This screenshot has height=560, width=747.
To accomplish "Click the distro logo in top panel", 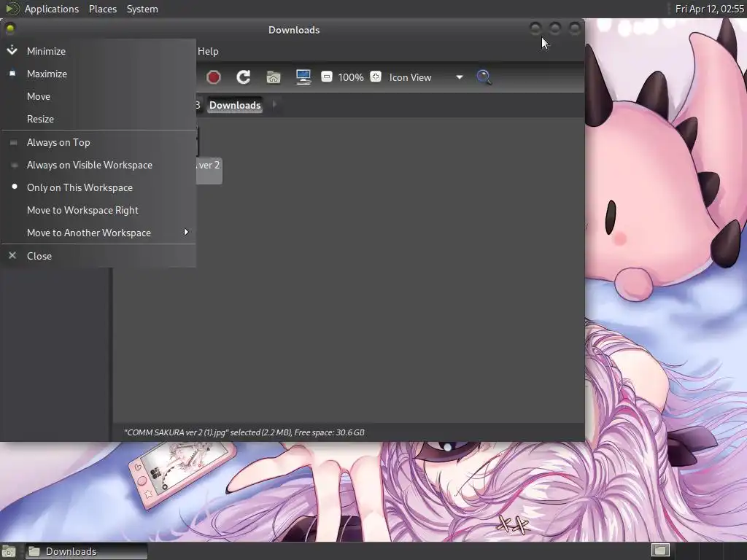I will click(x=12, y=9).
